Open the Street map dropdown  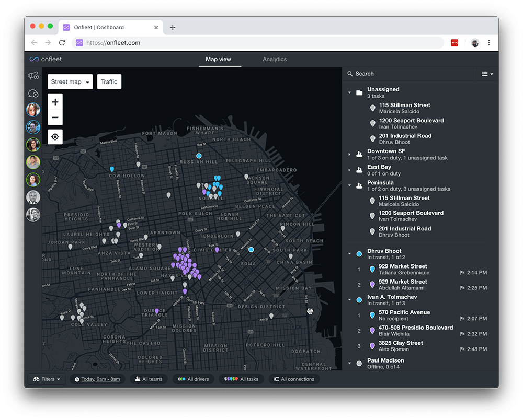coord(71,81)
